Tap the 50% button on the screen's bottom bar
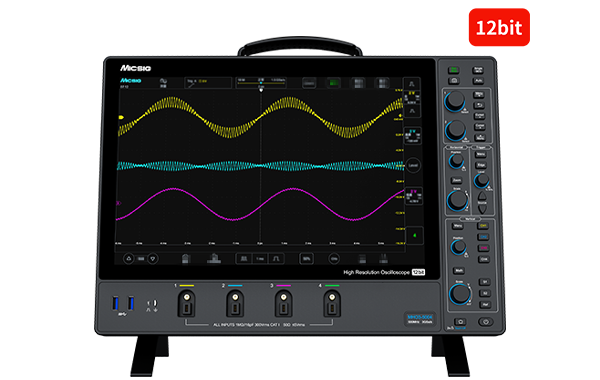Viewport: 600px width, 380px height. [307, 259]
